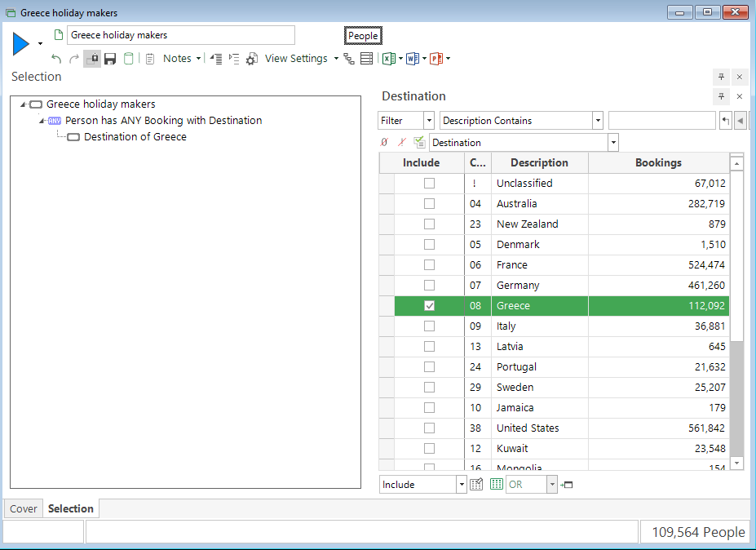Select the Destination of Greece tree item
Viewport: 756px width, 550px height.
click(135, 137)
